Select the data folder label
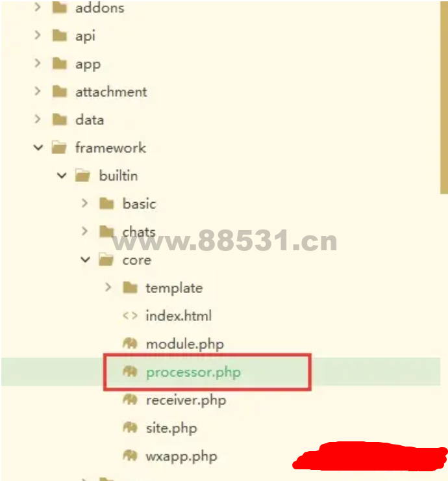Screen dimensions: 448x481 tap(90, 120)
